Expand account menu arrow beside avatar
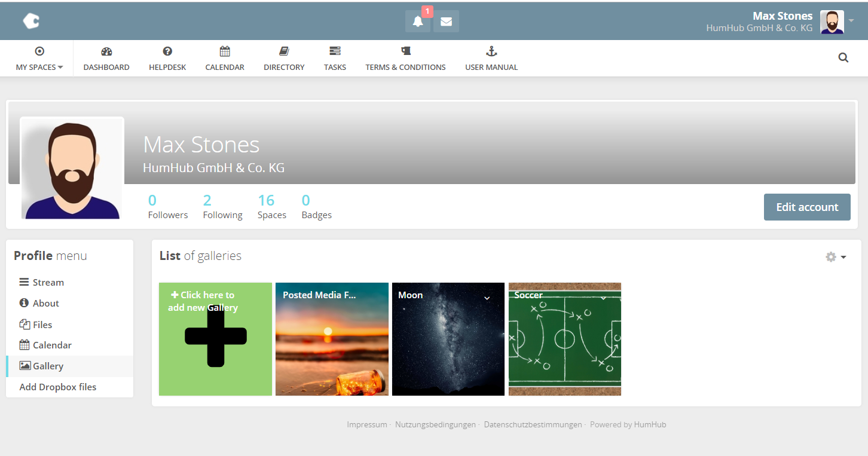Viewport: 868px width, 456px height. point(851,21)
